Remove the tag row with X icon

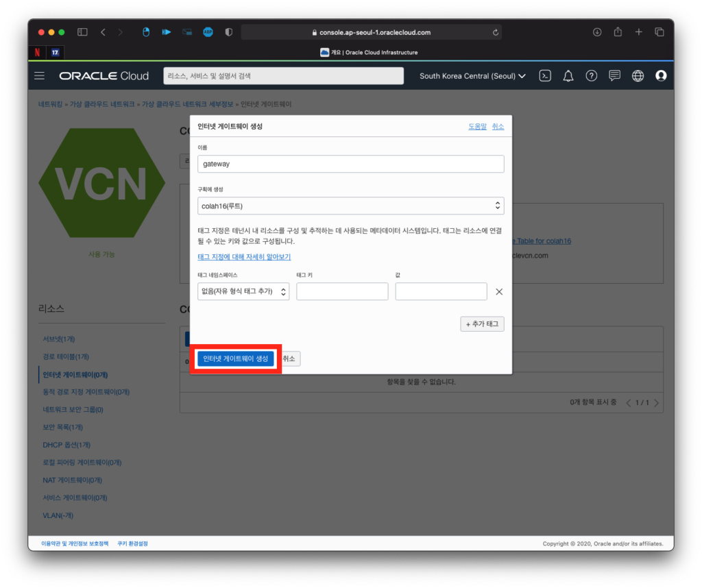(x=499, y=292)
